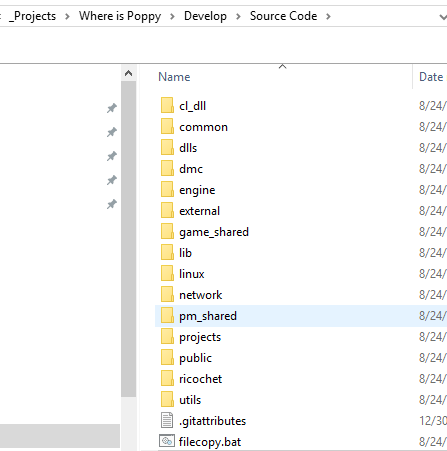The height and width of the screenshot is (451, 447).
Task: Expand chevron after Where is Poppy
Action: pos(172,16)
